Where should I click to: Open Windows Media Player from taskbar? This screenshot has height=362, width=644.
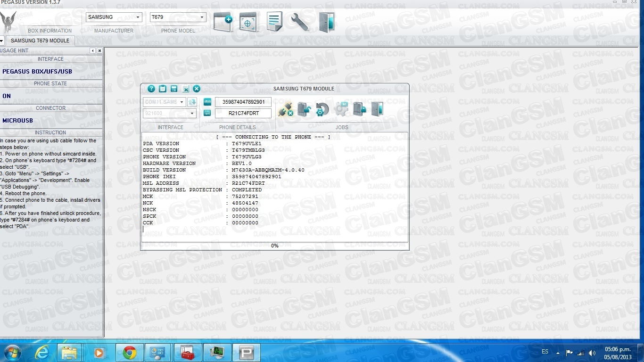(x=99, y=353)
